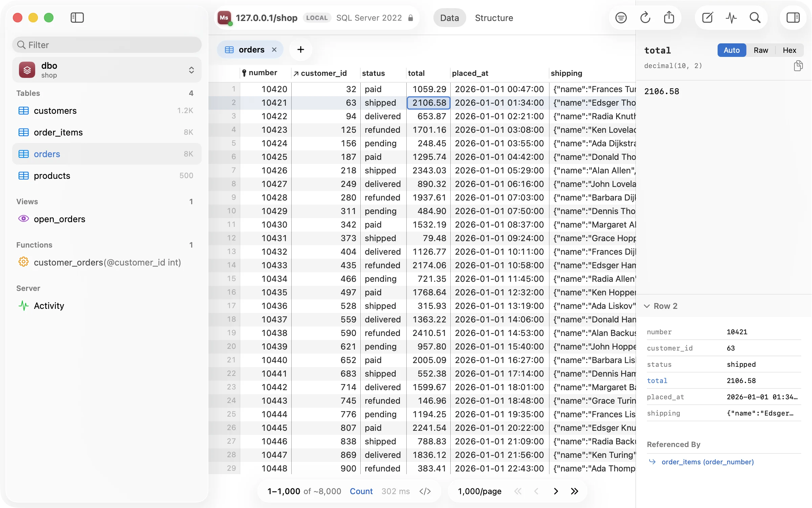Switch to the Data view tab
812x508 pixels.
point(449,18)
